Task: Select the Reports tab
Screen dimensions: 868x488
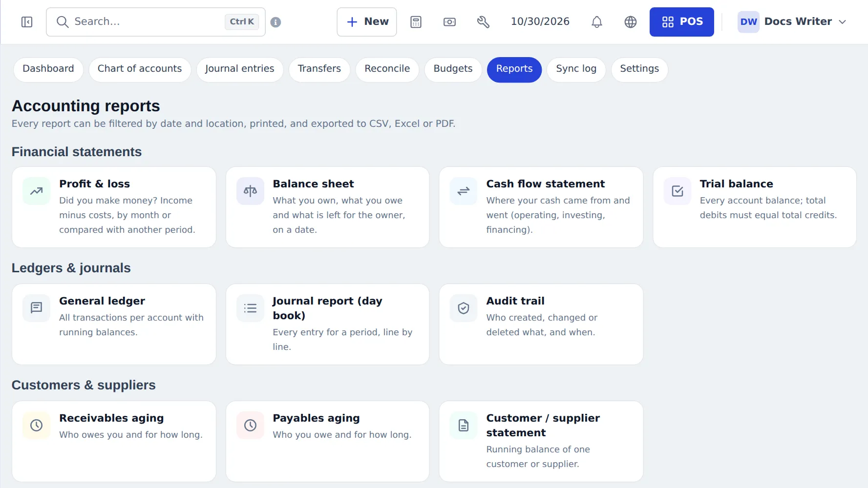Action: (x=514, y=69)
